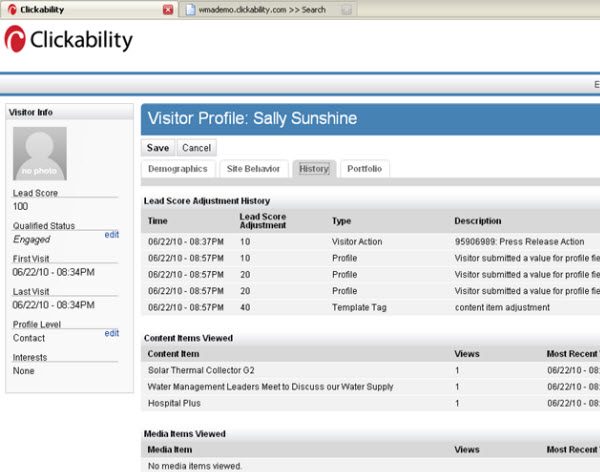The height and width of the screenshot is (472, 600).
Task: Edit the Qualified Status value
Action: (x=112, y=234)
